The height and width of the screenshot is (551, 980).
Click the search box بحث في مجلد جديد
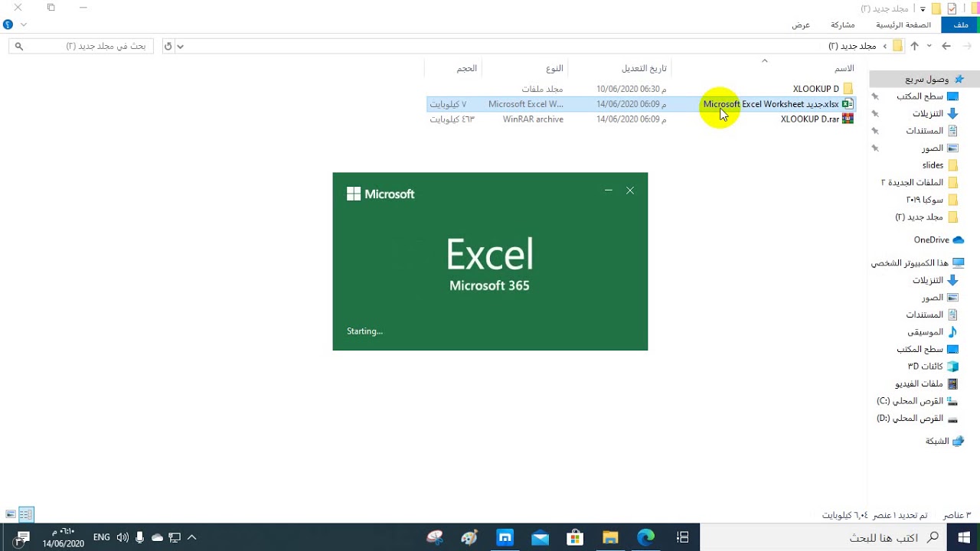click(x=81, y=47)
